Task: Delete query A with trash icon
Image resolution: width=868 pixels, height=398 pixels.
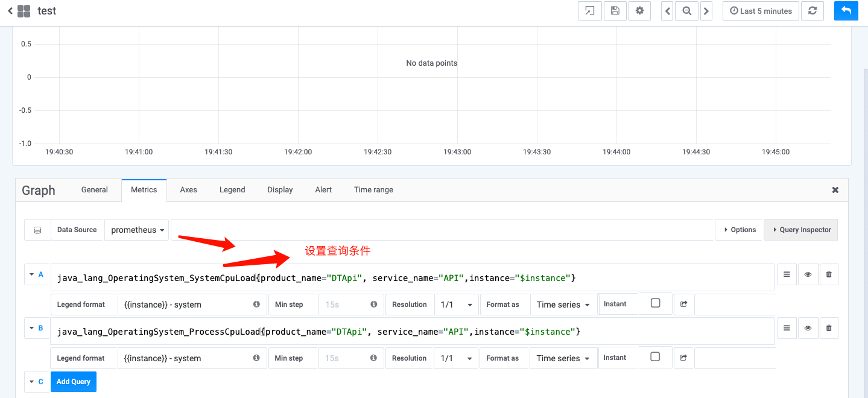Action: point(828,274)
